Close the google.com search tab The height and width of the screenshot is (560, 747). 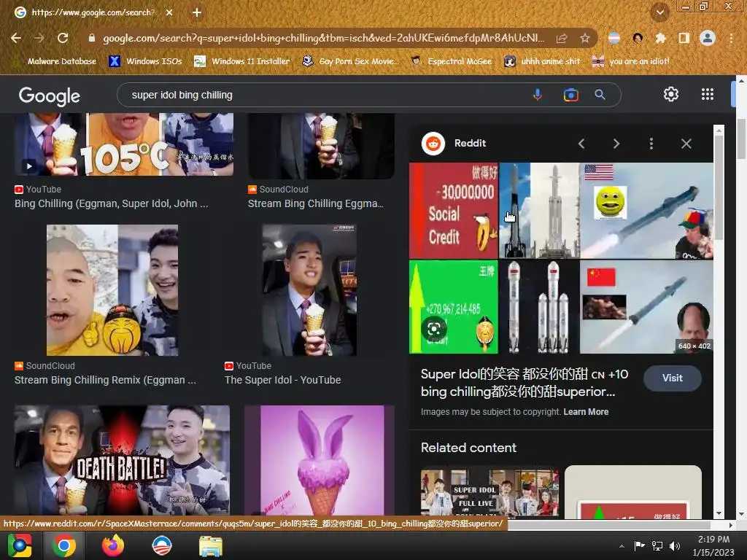[169, 12]
